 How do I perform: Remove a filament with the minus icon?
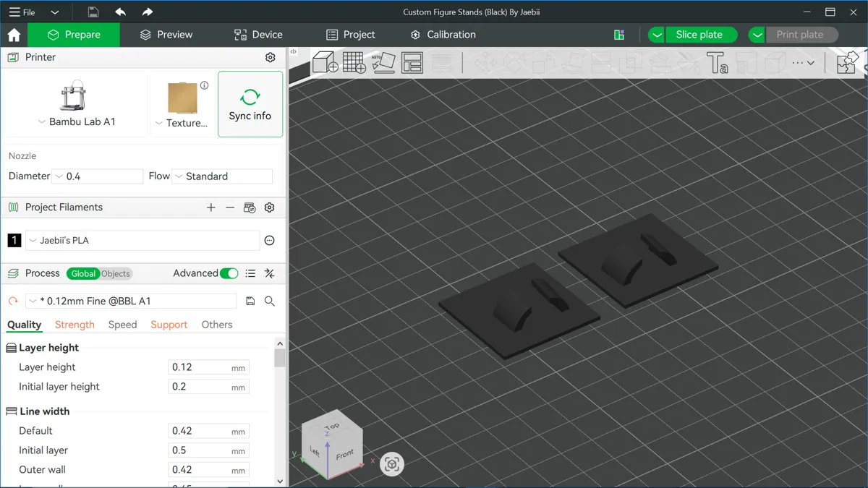point(230,207)
